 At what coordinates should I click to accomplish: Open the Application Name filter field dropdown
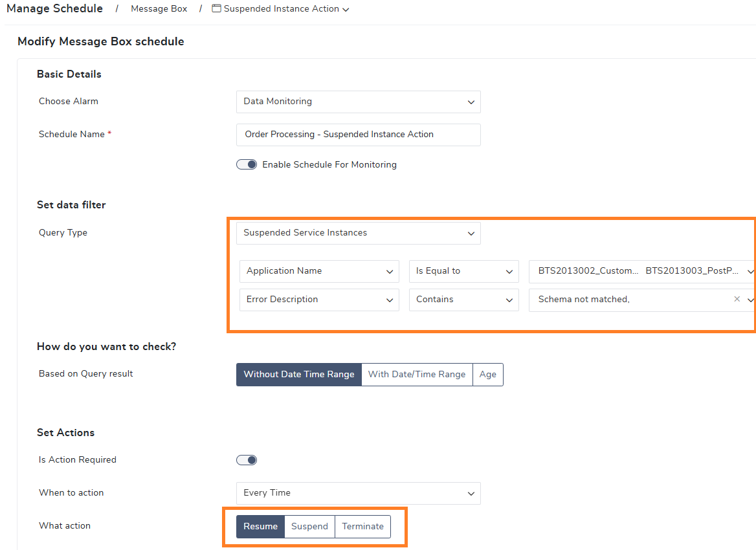319,271
